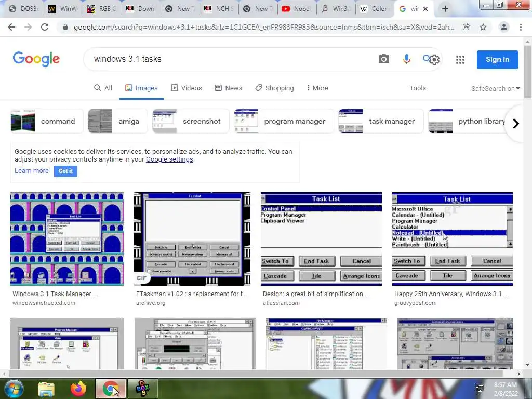Click the address bar URL

click(x=263, y=27)
